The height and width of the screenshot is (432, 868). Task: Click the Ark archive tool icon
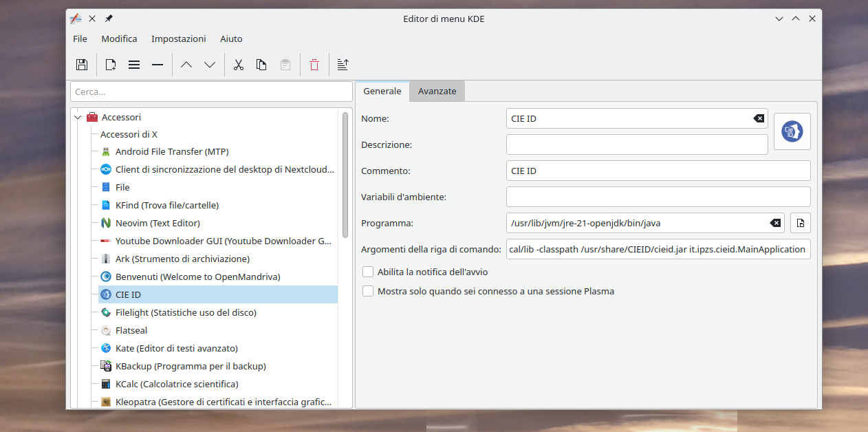(x=106, y=259)
